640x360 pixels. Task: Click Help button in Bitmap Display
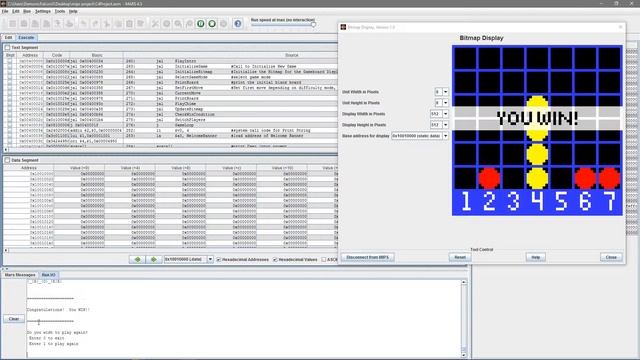coord(536,257)
